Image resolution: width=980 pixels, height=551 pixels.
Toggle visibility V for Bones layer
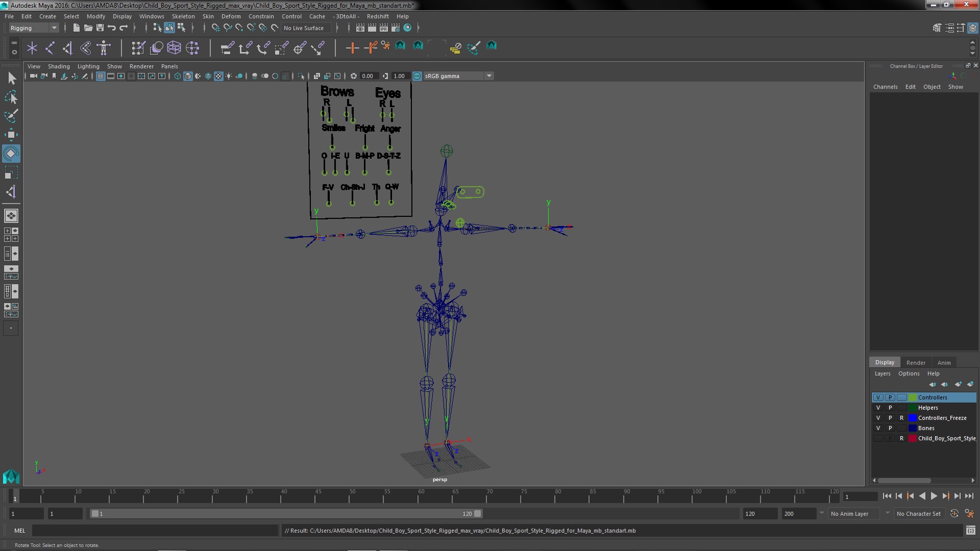tap(878, 428)
